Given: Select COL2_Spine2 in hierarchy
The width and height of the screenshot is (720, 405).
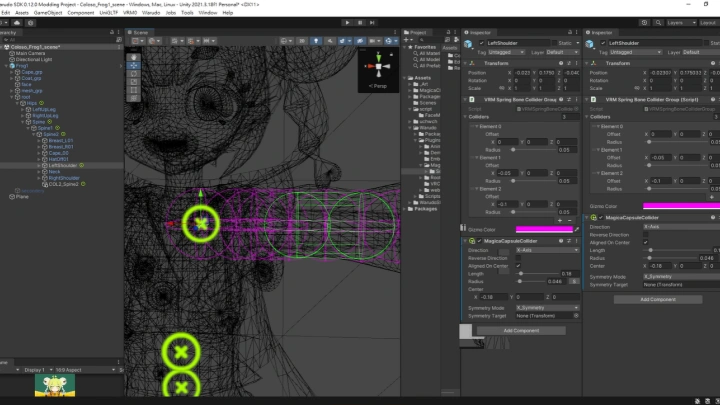Looking at the screenshot, I should [63, 184].
